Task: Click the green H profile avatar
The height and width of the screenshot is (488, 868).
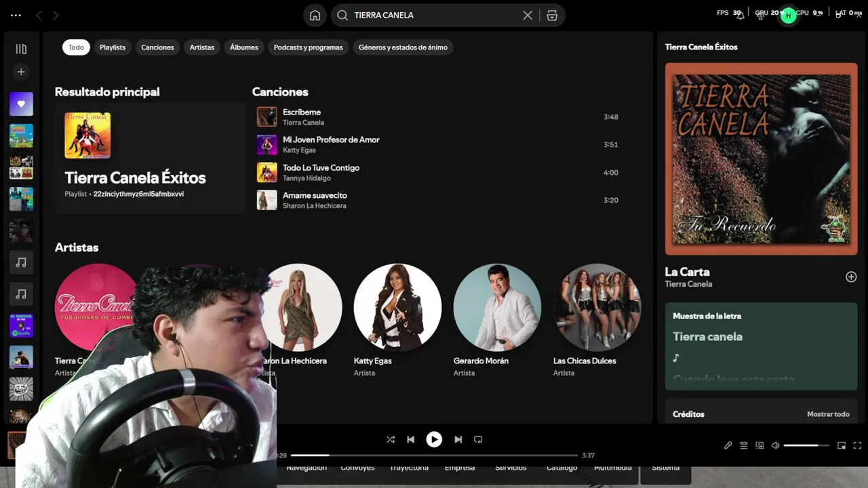Action: coord(788,15)
